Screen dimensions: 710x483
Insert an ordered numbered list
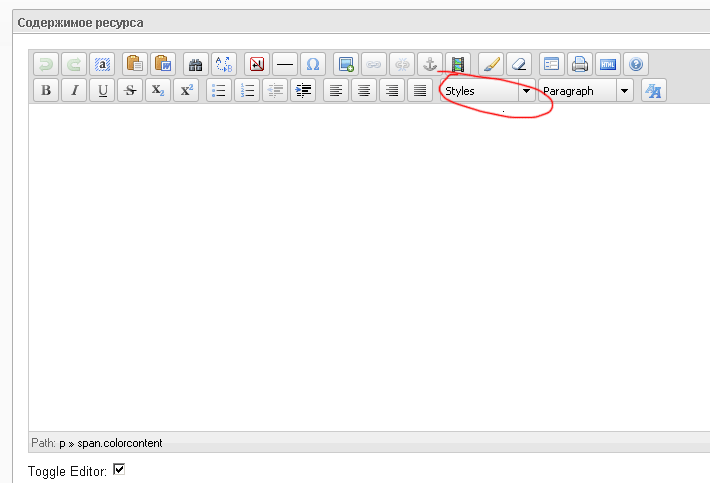(247, 90)
